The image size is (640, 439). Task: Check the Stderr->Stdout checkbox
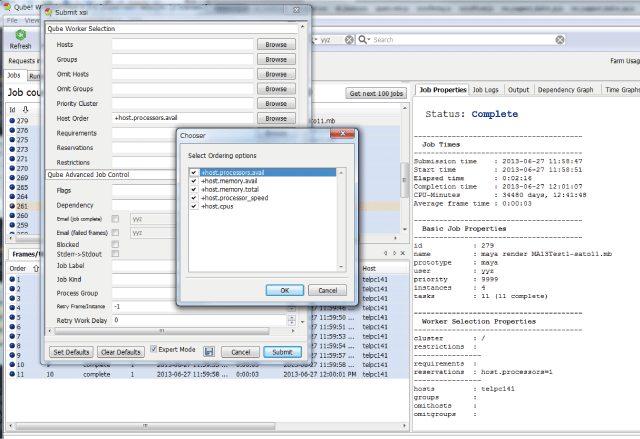[x=116, y=254]
